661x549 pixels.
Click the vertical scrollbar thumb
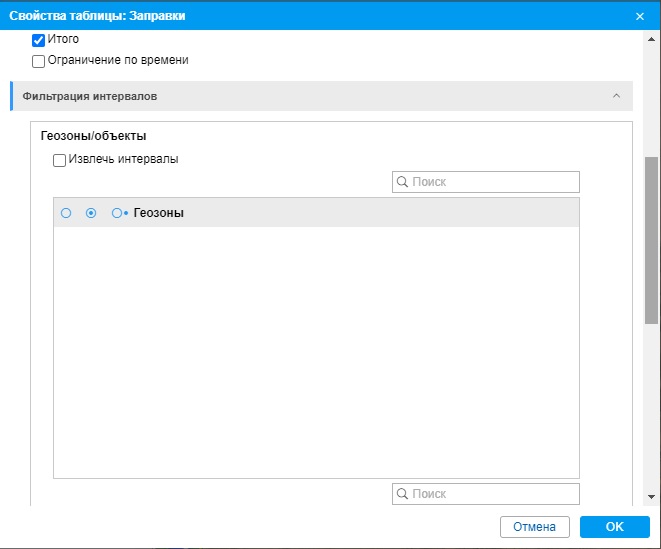click(x=651, y=240)
